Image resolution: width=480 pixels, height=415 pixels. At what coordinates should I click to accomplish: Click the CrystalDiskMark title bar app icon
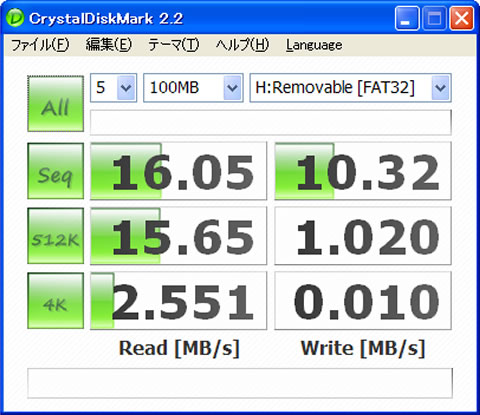click(x=15, y=18)
